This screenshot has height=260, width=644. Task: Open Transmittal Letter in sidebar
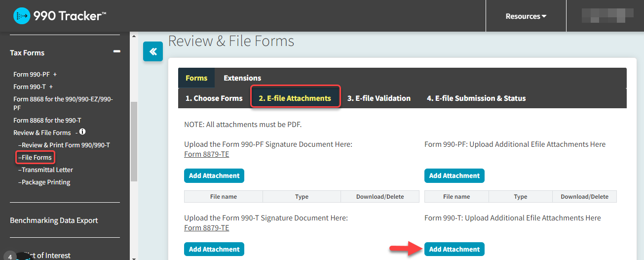(x=47, y=170)
